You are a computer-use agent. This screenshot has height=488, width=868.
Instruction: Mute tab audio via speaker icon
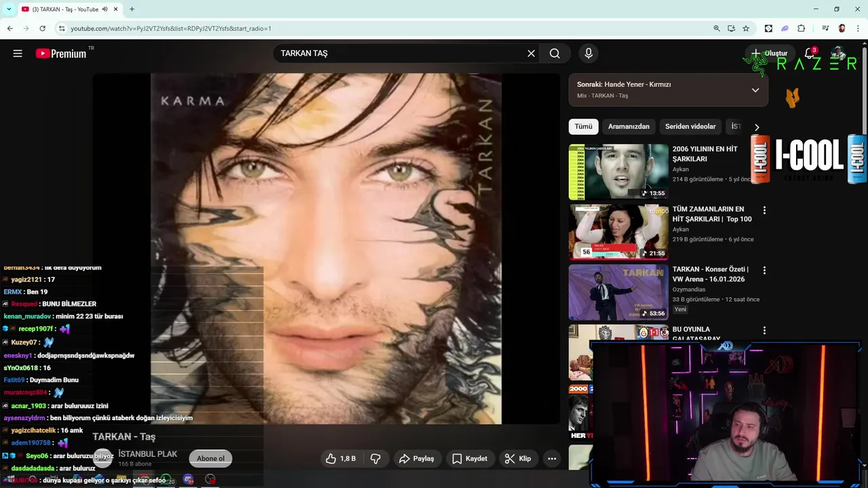pyautogui.click(x=105, y=9)
